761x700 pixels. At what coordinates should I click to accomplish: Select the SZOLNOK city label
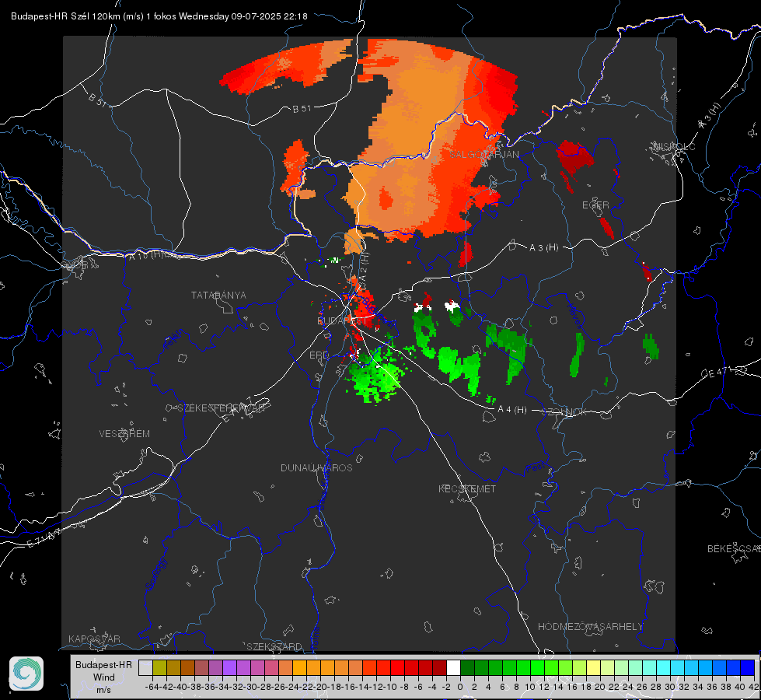[x=564, y=412]
